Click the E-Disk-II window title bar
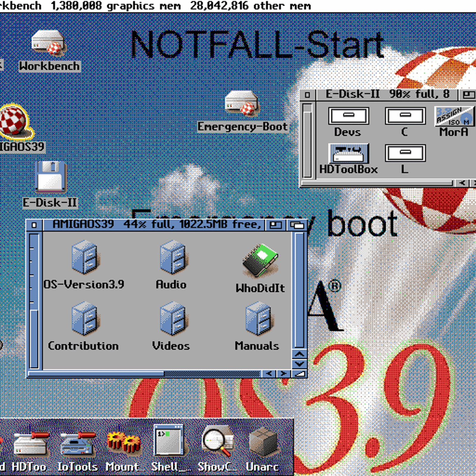 click(387, 95)
